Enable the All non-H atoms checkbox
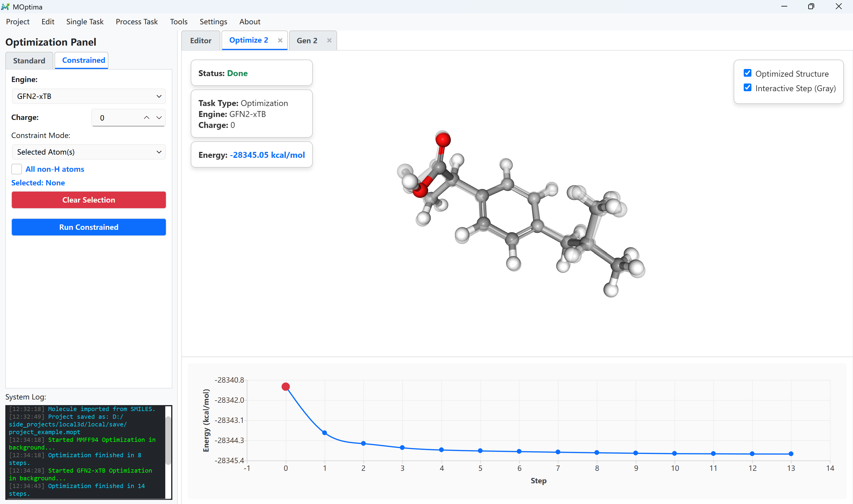 [17, 169]
